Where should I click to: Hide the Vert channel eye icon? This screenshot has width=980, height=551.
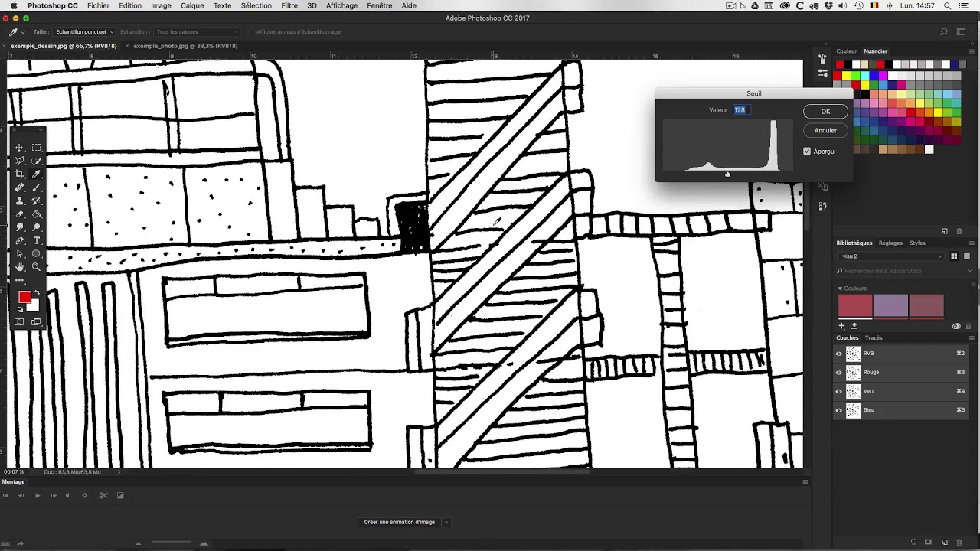coord(839,391)
